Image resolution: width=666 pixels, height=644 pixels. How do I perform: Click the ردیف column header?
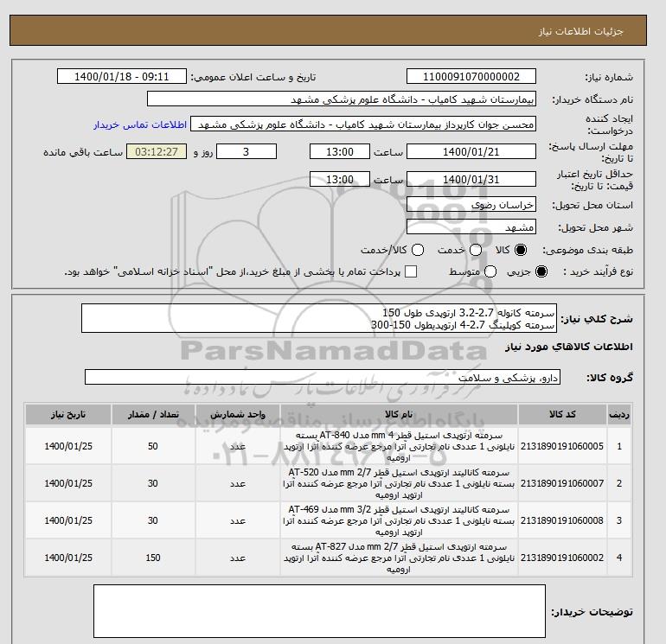(x=619, y=414)
